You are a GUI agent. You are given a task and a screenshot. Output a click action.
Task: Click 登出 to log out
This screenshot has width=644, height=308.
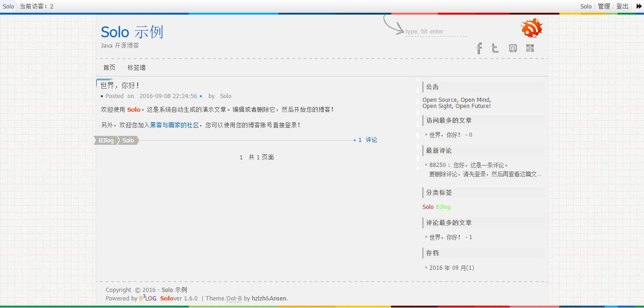pos(623,6)
